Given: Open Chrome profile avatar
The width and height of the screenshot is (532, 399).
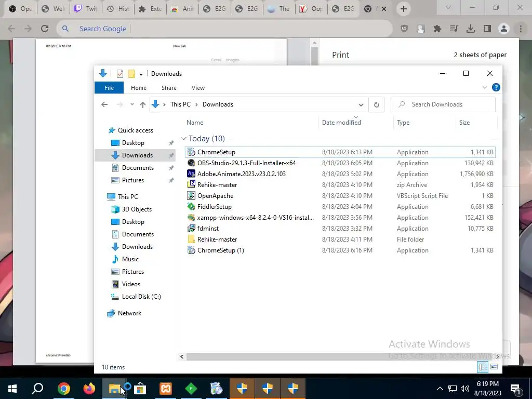Looking at the screenshot, I should coord(504,29).
